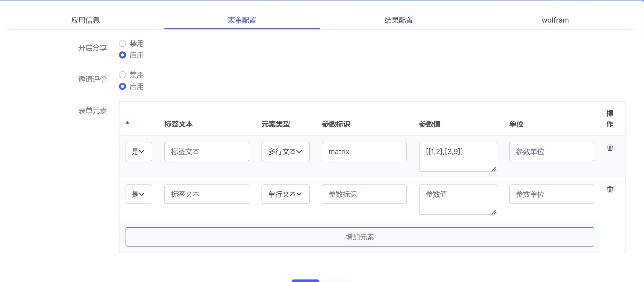Select 启用 radio for 开启分享
Viewport: 644px width, 282px height.
click(x=123, y=55)
